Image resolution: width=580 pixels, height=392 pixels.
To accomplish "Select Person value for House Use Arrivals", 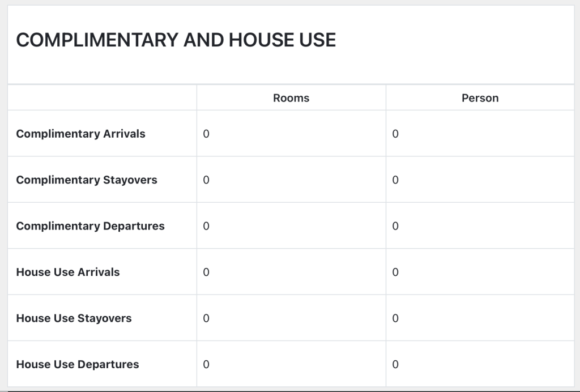I will tap(395, 272).
